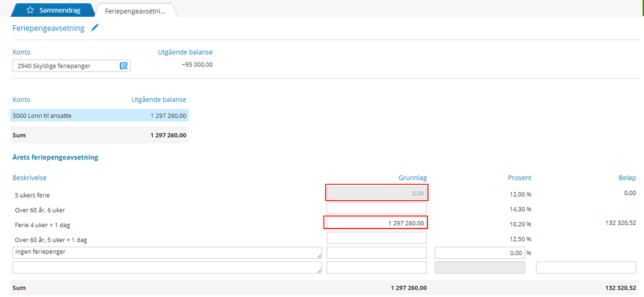
Task: Select the Feriepengeavsetni... tab
Action: [135, 11]
